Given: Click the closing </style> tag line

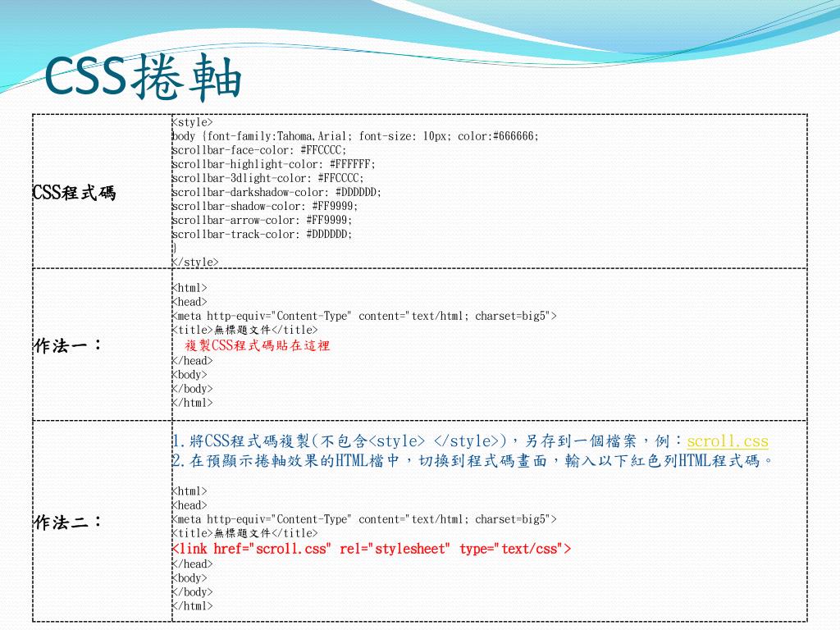Looking at the screenshot, I should point(195,262).
